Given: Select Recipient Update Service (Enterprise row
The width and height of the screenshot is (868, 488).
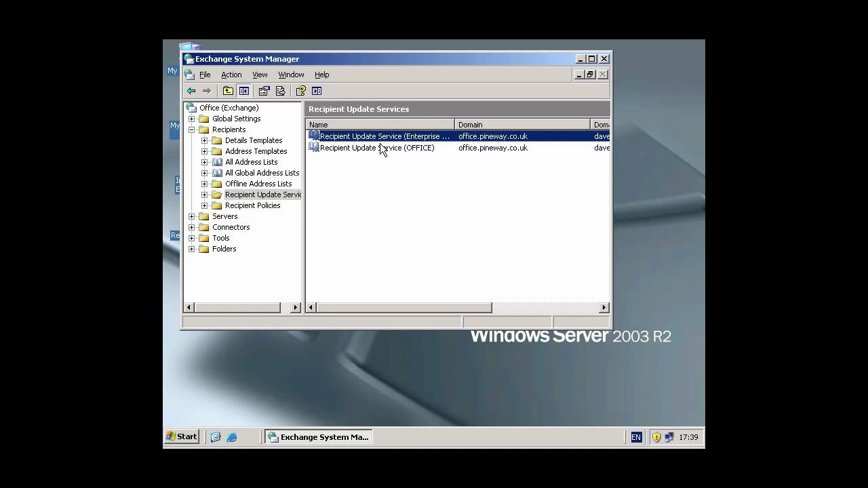Looking at the screenshot, I should click(x=459, y=136).
